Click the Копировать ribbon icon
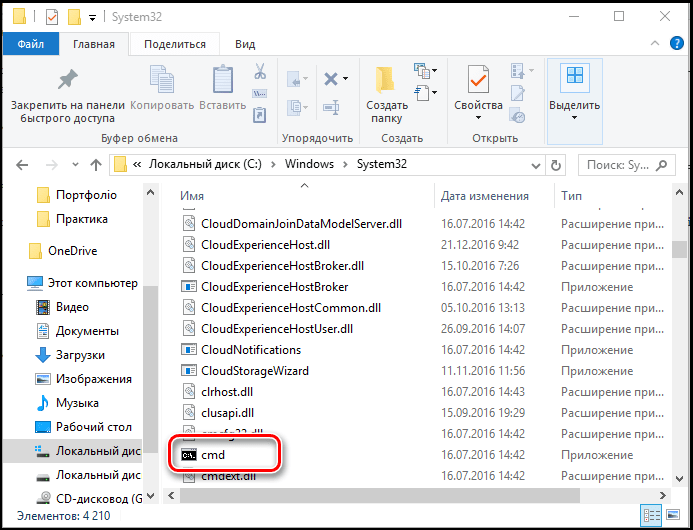 point(162,80)
